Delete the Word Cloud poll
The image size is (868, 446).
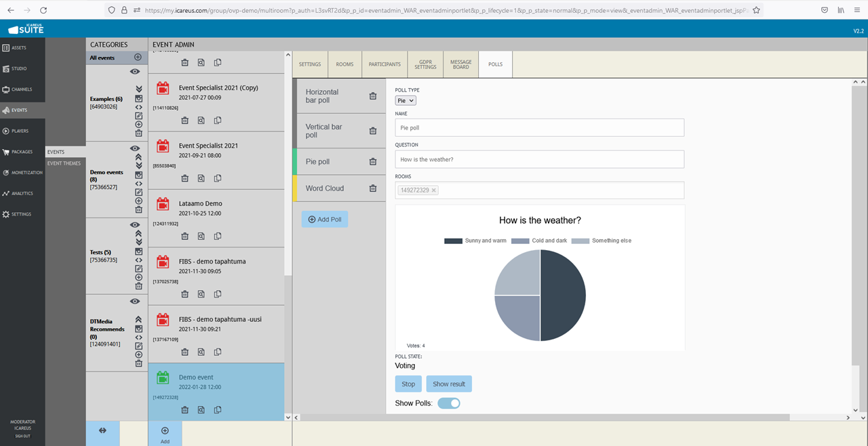coord(372,188)
